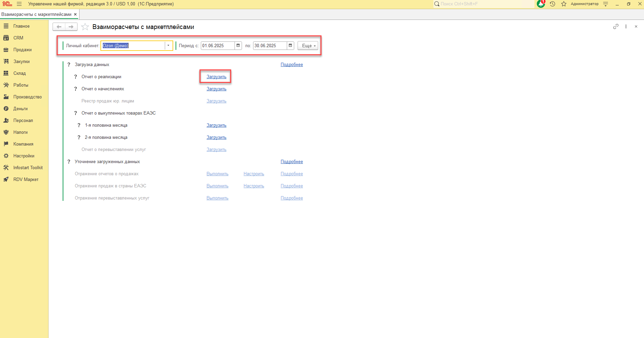The width and height of the screenshot is (644, 338).
Task: Open calendar for period start date
Action: point(238,45)
